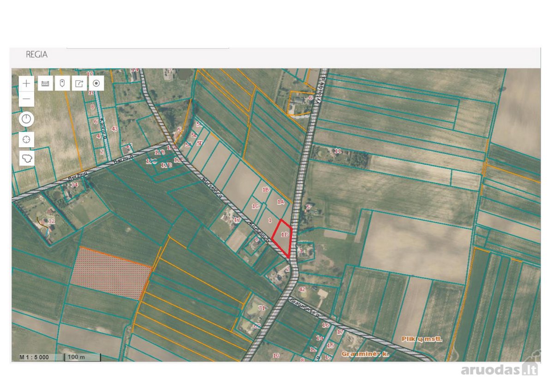The height and width of the screenshot is (392, 554).
Task: Zoom in on the map
Action: pos(27,84)
